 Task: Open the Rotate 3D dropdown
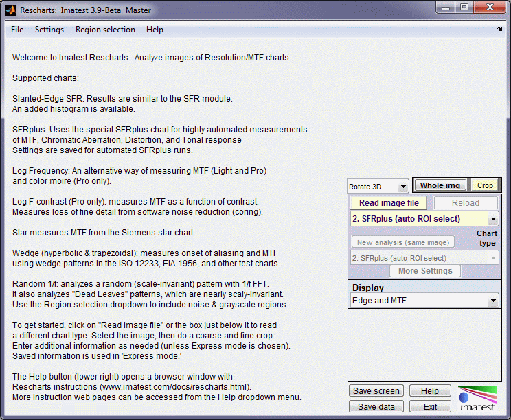click(x=378, y=187)
